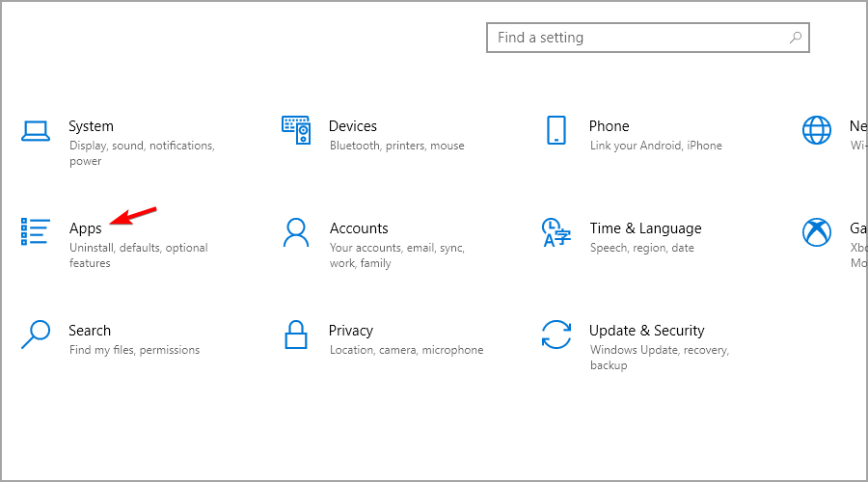Select the Phone icon
868x482 pixels.
556,130
